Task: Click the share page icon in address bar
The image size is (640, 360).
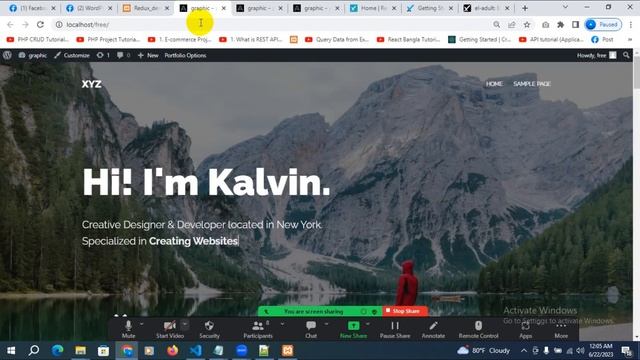Action: click(x=511, y=24)
